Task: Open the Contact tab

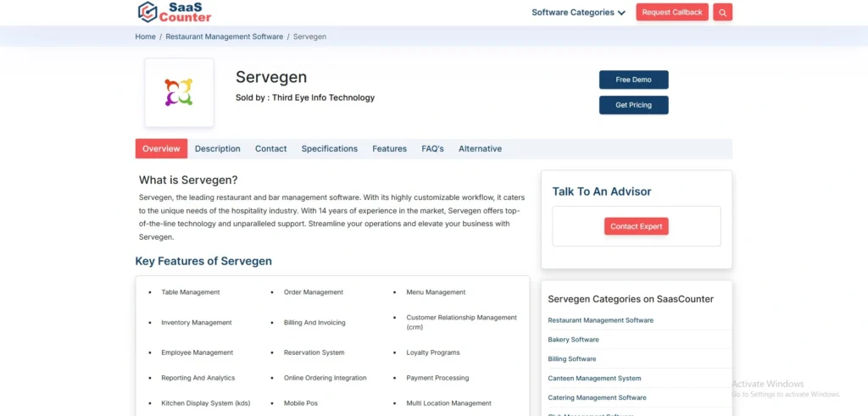Action: (x=270, y=149)
